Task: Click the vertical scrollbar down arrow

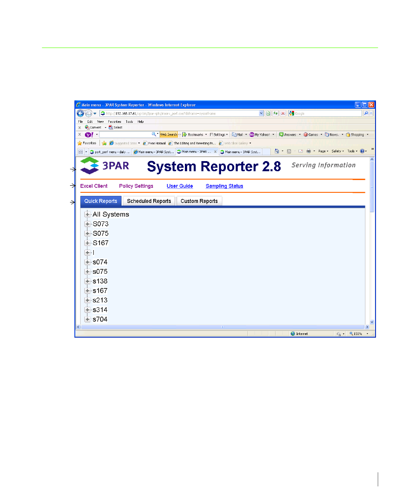Action: coord(372,322)
